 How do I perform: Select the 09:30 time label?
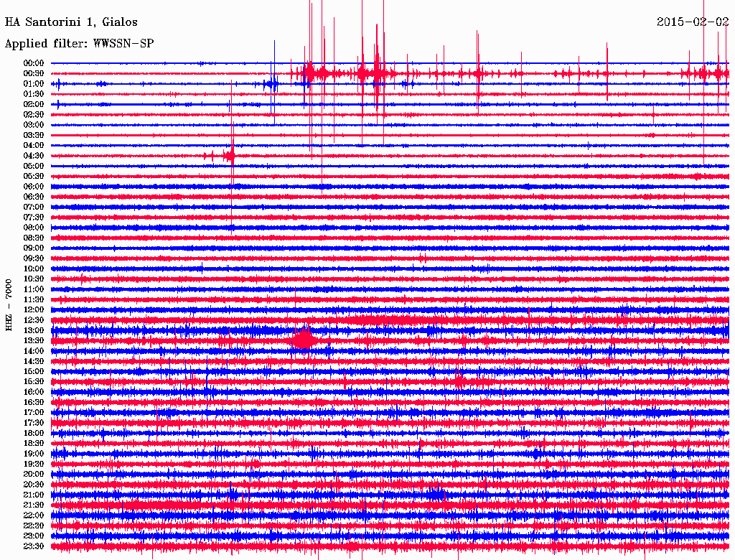[34, 258]
